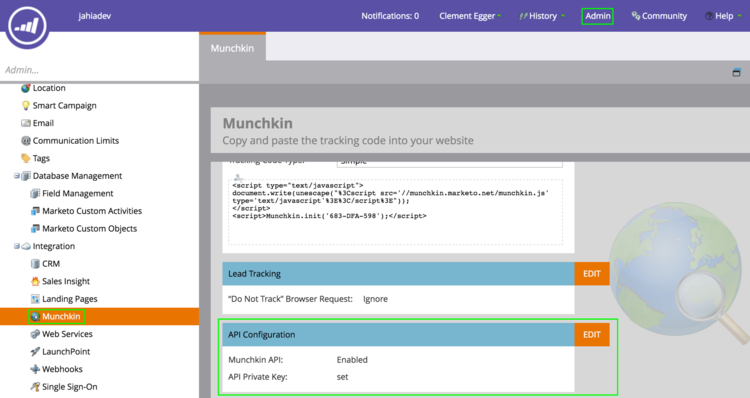This screenshot has height=398, width=750.
Task: Click the Marketo Custom Objects icon
Action: pyautogui.click(x=35, y=229)
